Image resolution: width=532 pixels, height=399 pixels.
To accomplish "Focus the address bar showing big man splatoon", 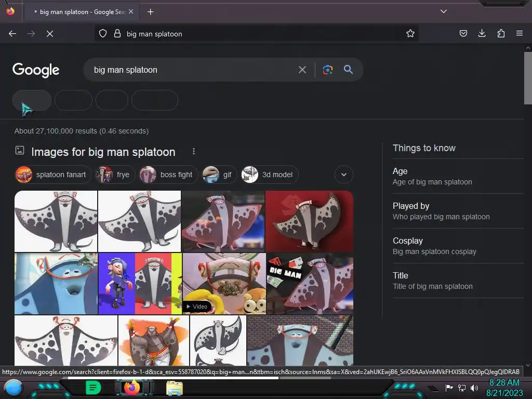I will pos(256,34).
